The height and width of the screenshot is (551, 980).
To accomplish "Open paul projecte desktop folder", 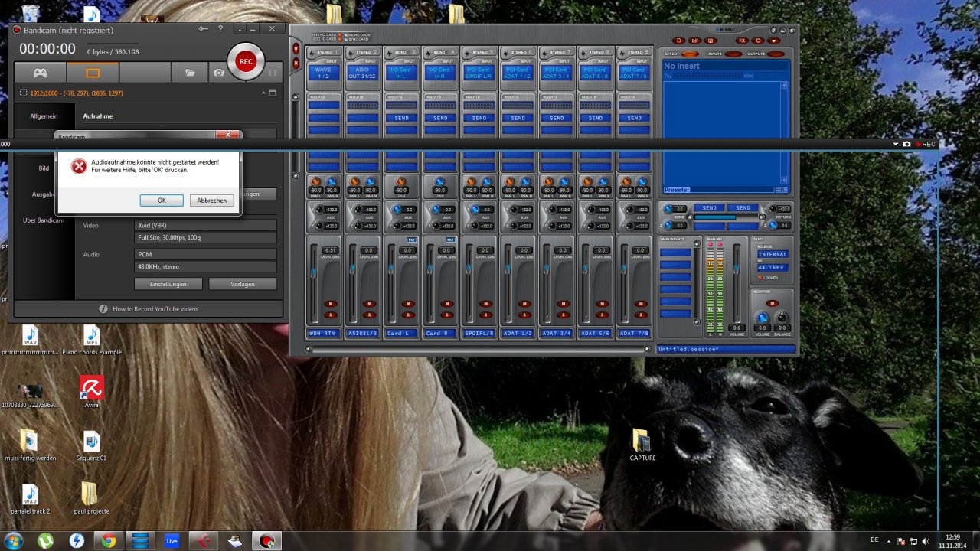I will click(91, 497).
